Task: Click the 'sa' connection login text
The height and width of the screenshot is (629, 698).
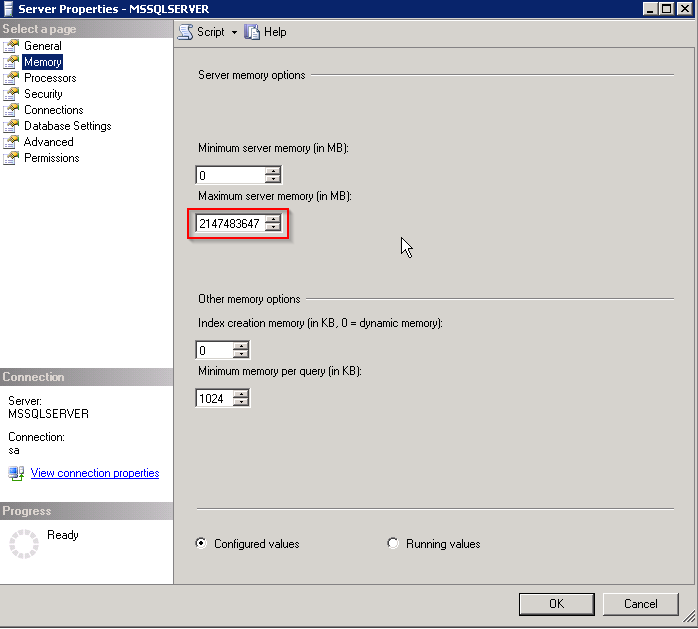Action: pyautogui.click(x=14, y=450)
